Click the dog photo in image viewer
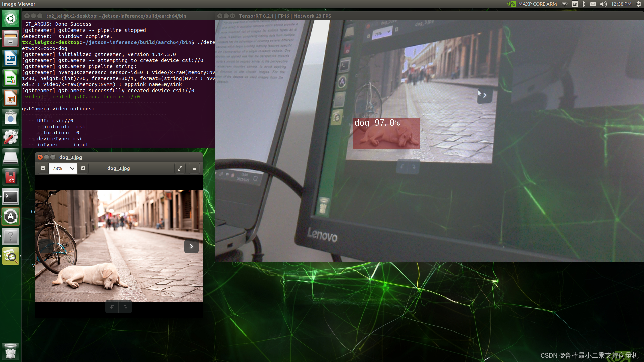Image resolution: width=644 pixels, height=362 pixels. 119,246
